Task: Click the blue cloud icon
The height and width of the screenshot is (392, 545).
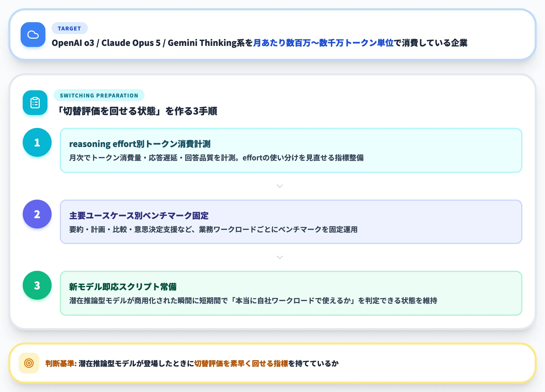Action: (33, 35)
